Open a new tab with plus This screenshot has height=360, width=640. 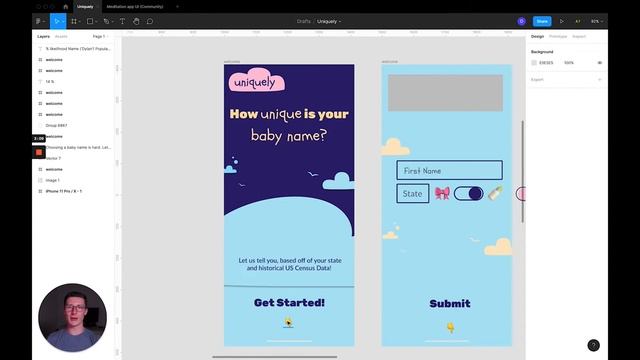point(177,7)
